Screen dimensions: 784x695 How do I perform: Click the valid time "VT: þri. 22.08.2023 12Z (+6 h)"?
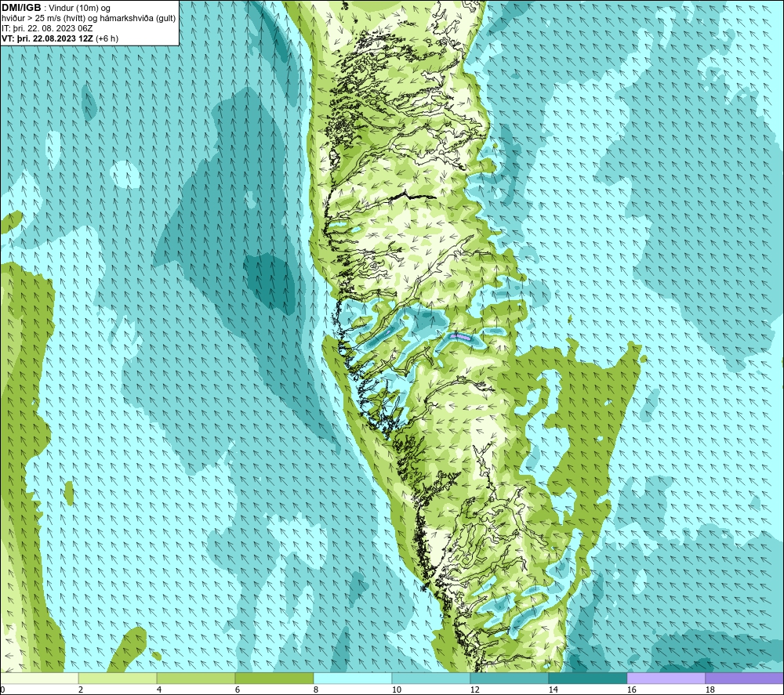click(x=60, y=38)
